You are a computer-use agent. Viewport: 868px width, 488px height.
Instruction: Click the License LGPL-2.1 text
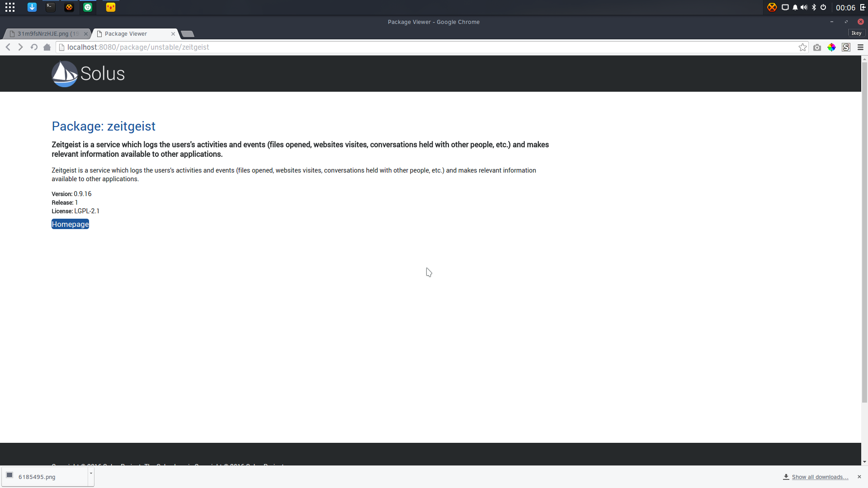75,211
